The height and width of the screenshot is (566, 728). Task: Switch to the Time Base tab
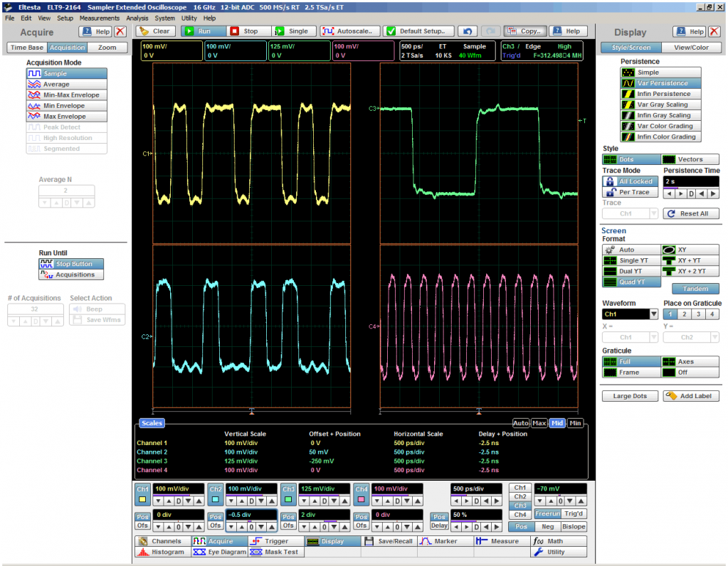pyautogui.click(x=27, y=48)
